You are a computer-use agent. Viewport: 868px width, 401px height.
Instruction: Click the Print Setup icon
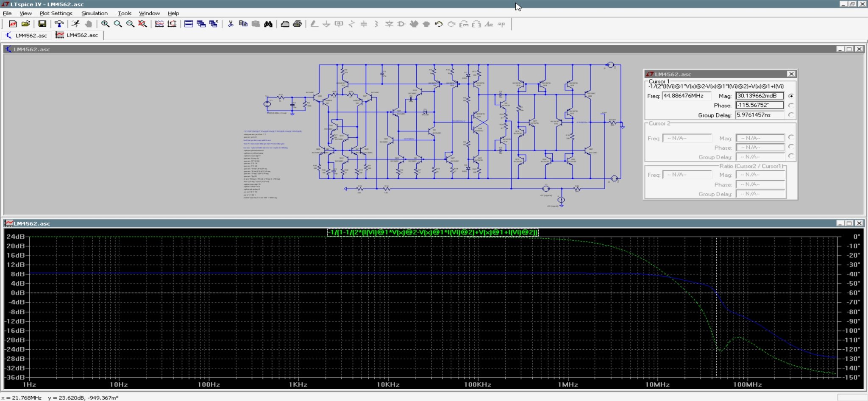285,24
